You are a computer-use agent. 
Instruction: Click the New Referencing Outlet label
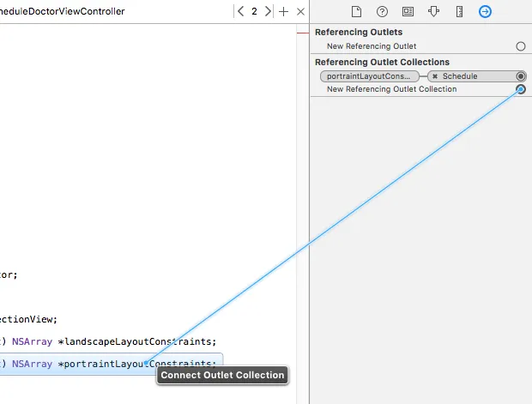pyautogui.click(x=372, y=46)
